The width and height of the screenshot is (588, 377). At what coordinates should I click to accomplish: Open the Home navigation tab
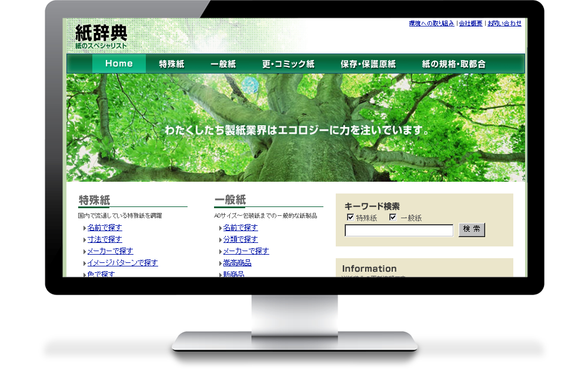(x=119, y=64)
